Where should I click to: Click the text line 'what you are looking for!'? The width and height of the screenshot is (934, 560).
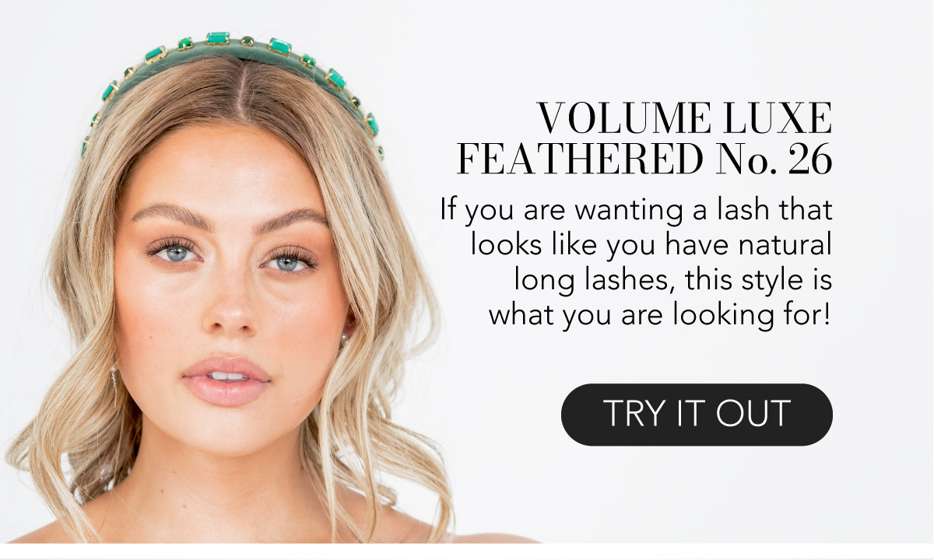coord(660,314)
